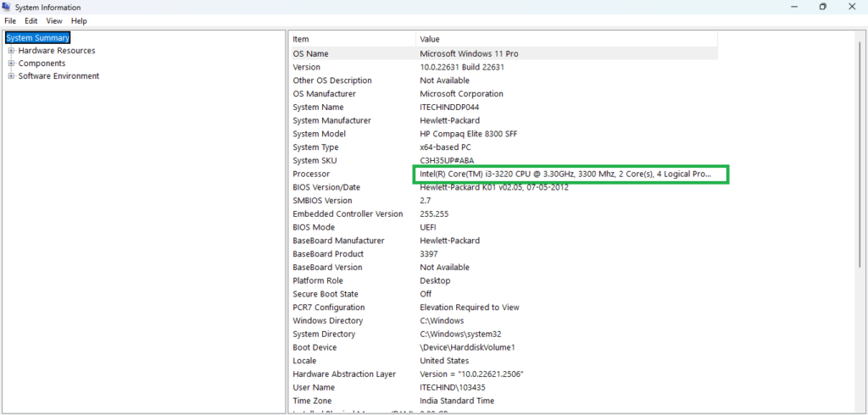
Task: Click the ITECHIND\103435 value
Action: tap(454, 387)
